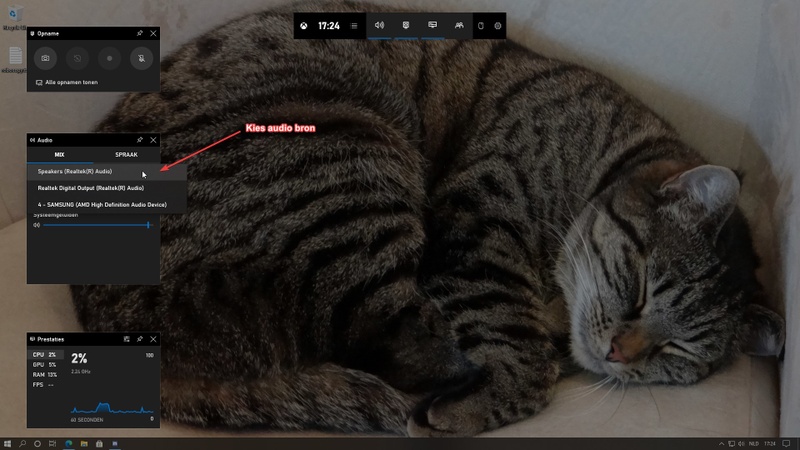The width and height of the screenshot is (800, 450).
Task: Toggle Audio widget from Game Bar
Action: [379, 26]
